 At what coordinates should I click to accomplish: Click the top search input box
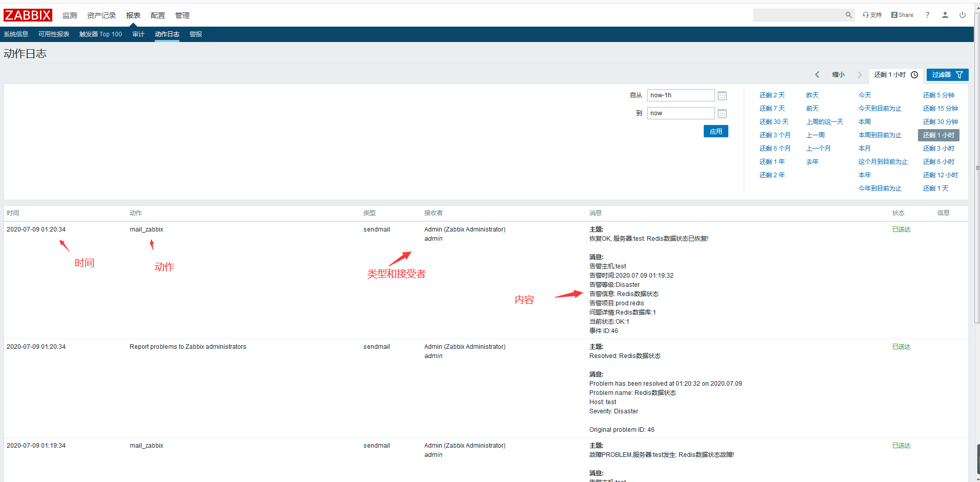click(x=798, y=15)
